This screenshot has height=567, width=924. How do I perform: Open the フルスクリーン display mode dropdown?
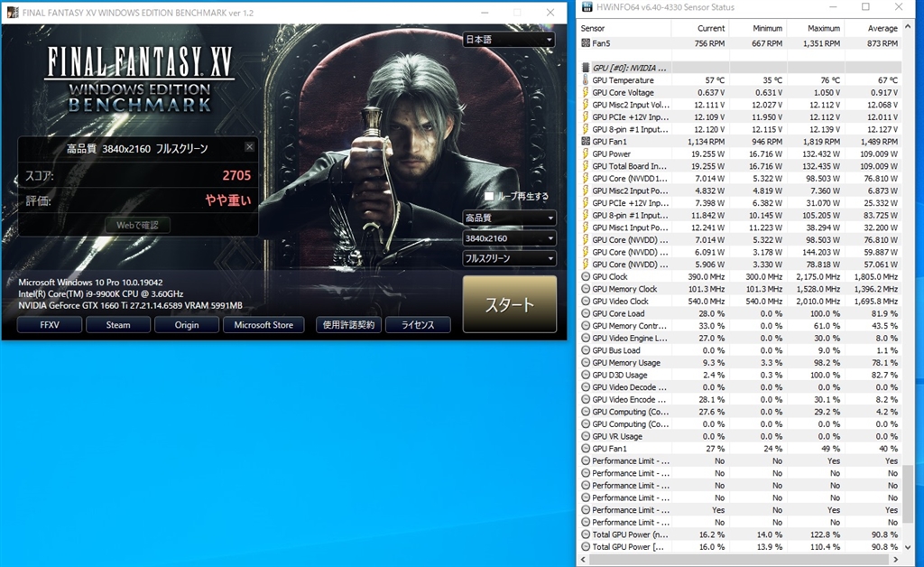[x=509, y=258]
